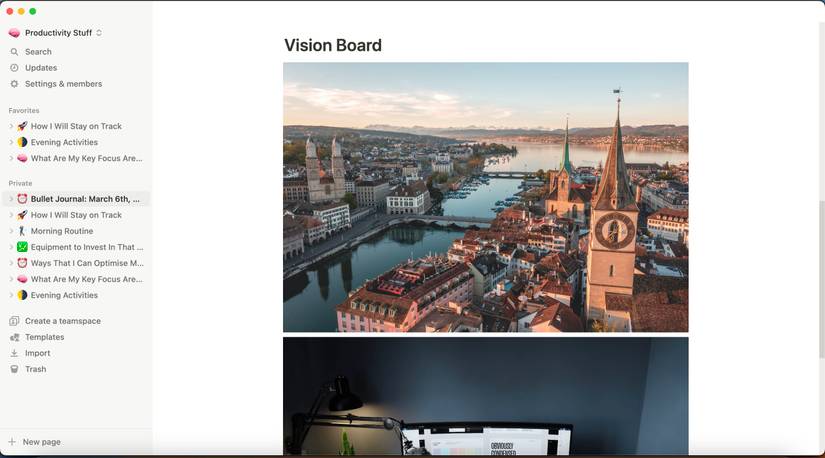Click the Templates shapes icon

(14, 337)
